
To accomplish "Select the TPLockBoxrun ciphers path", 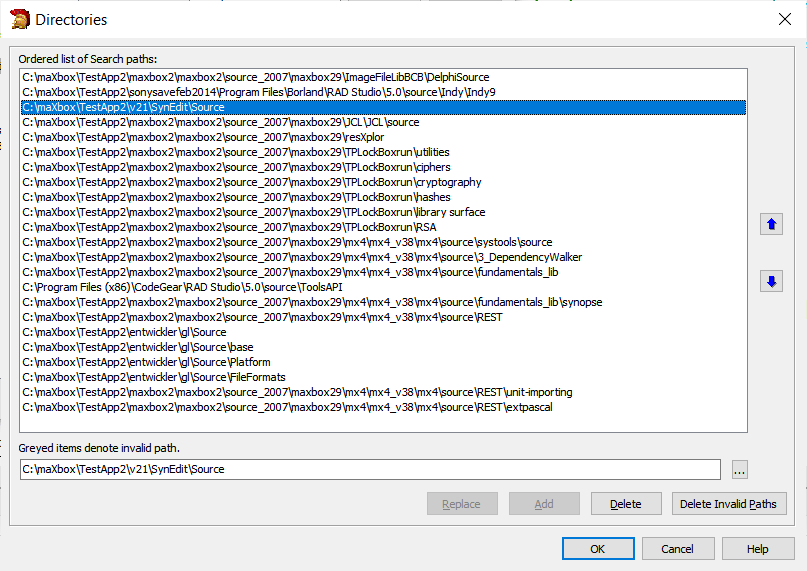I will point(236,167).
